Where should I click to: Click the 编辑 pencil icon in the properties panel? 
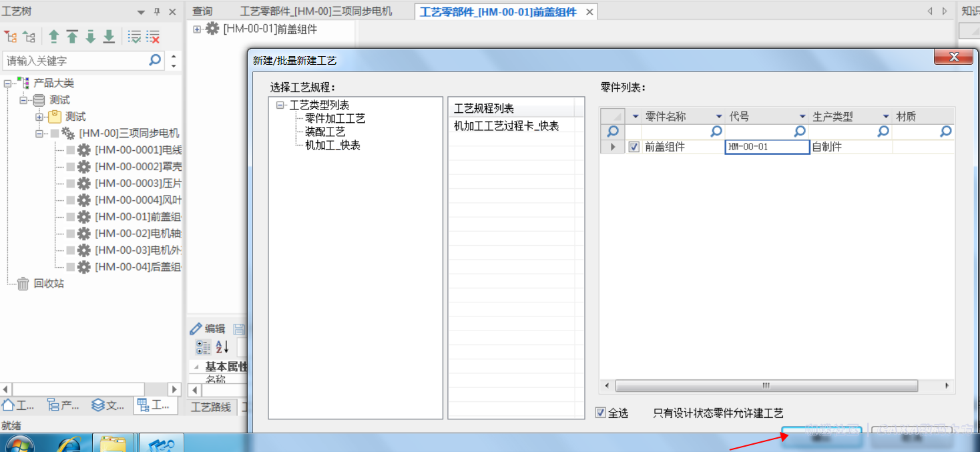pyautogui.click(x=196, y=328)
